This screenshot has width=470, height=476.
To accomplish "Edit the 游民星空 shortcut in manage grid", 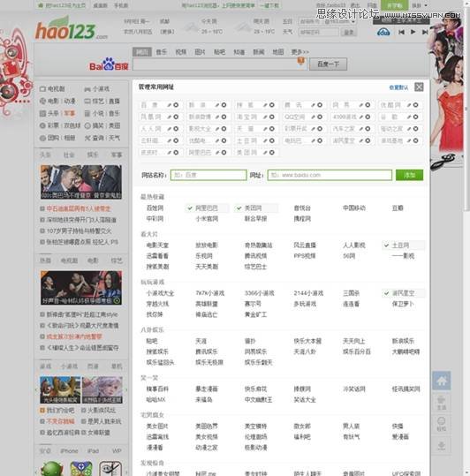I will [x=361, y=141].
